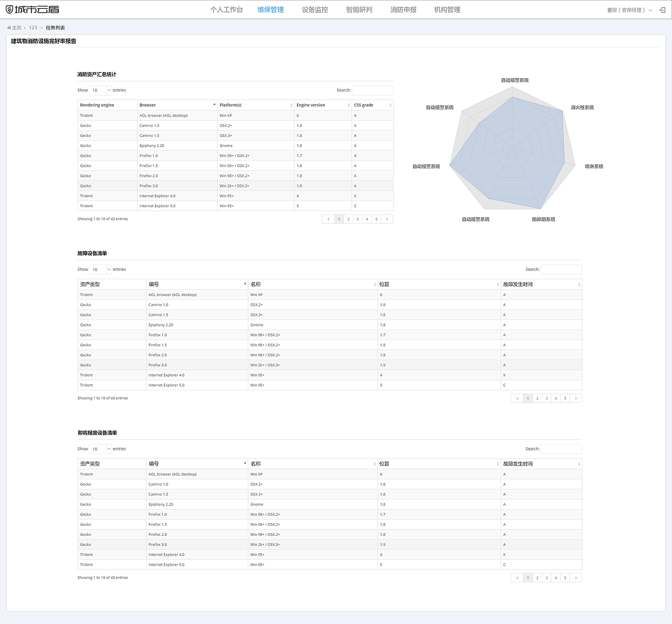Go to page 5 of 消防资产汇总统计 table

376,219
